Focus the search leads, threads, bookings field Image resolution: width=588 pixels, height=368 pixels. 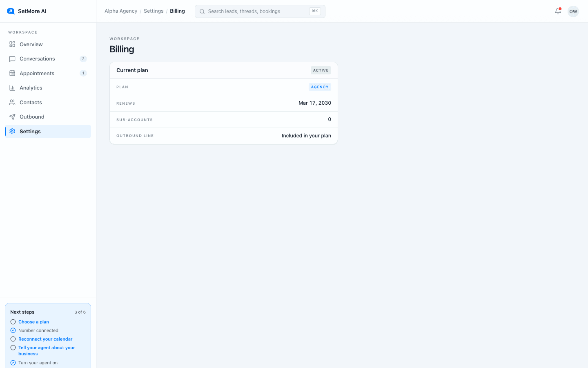point(260,11)
